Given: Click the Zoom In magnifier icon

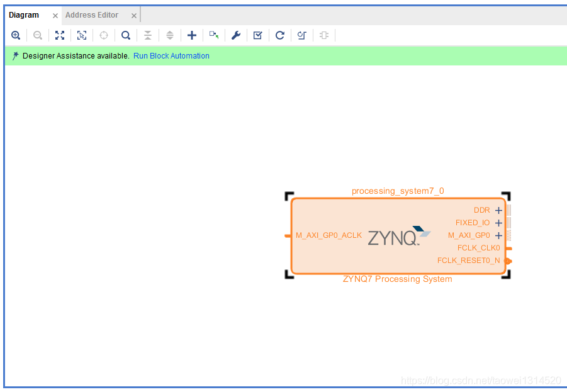Looking at the screenshot, I should [x=16, y=35].
